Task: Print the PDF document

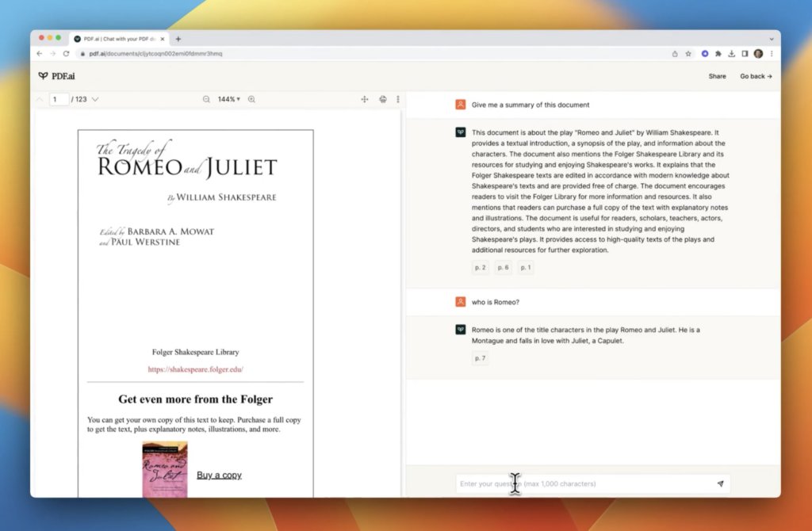Action: click(x=383, y=99)
